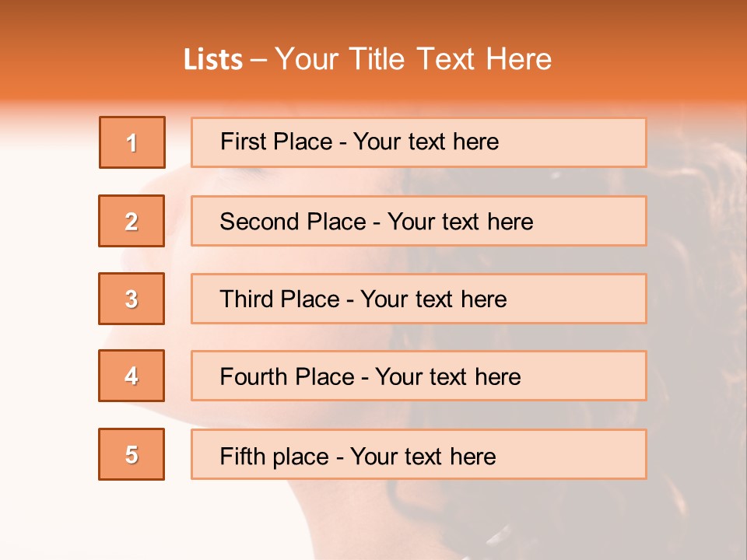This screenshot has width=747, height=560.
Task: Select the number 2 box
Action: click(x=132, y=221)
